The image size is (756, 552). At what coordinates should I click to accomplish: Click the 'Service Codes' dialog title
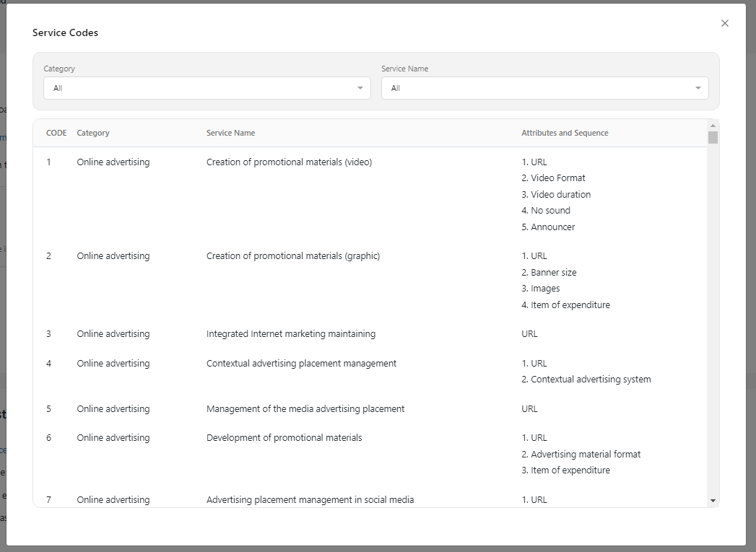click(x=65, y=32)
